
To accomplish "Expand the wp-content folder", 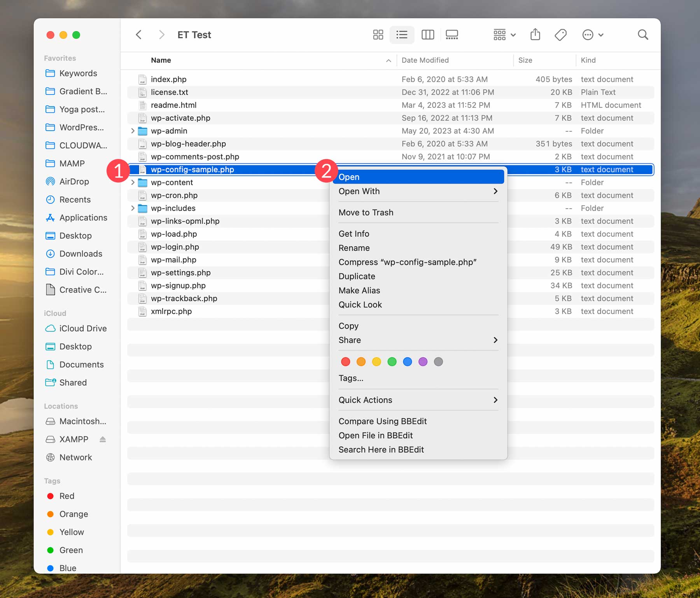I will click(x=133, y=182).
